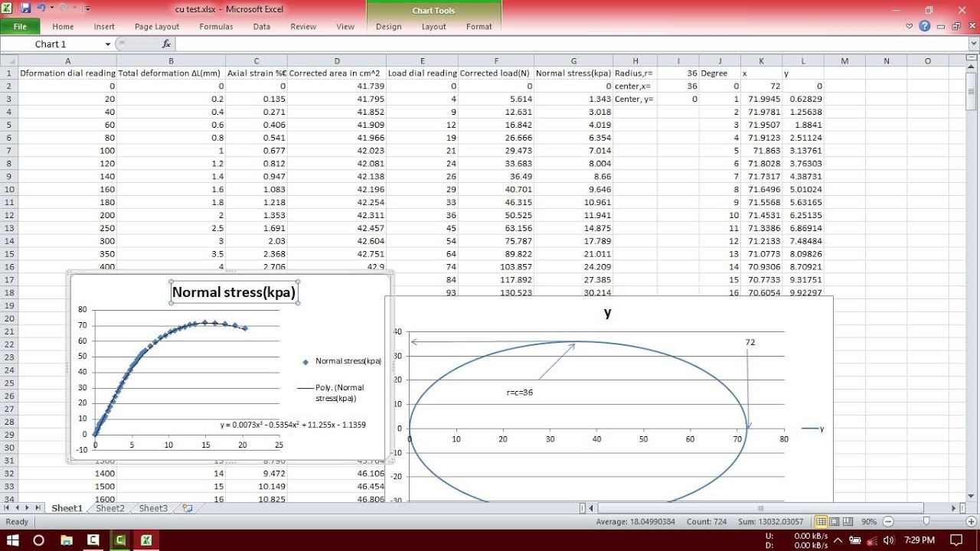The width and height of the screenshot is (980, 551).
Task: Select column D header
Action: point(337,61)
